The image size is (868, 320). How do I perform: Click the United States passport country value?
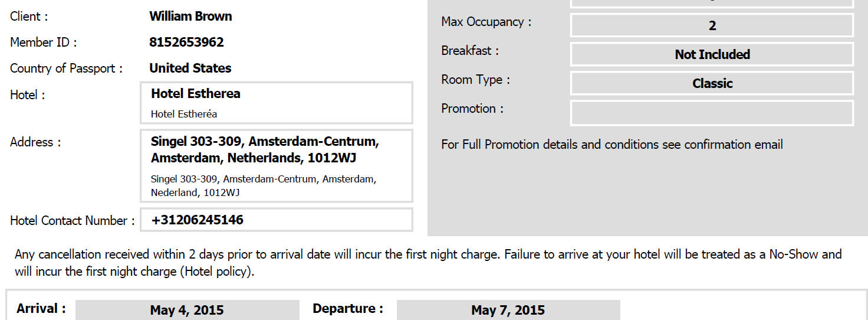(190, 68)
